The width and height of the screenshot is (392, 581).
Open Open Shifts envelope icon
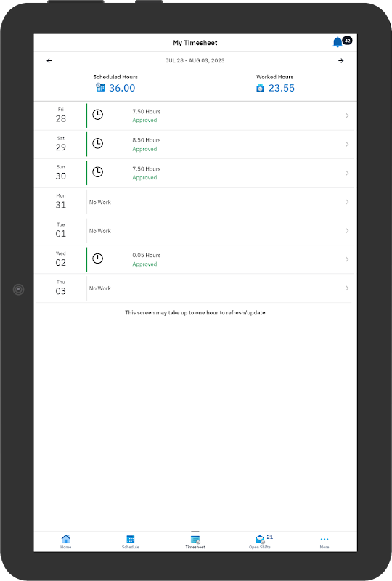(x=260, y=539)
